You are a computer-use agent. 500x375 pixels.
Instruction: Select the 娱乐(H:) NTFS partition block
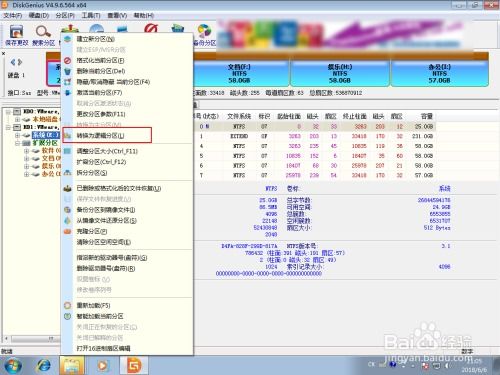340,73
